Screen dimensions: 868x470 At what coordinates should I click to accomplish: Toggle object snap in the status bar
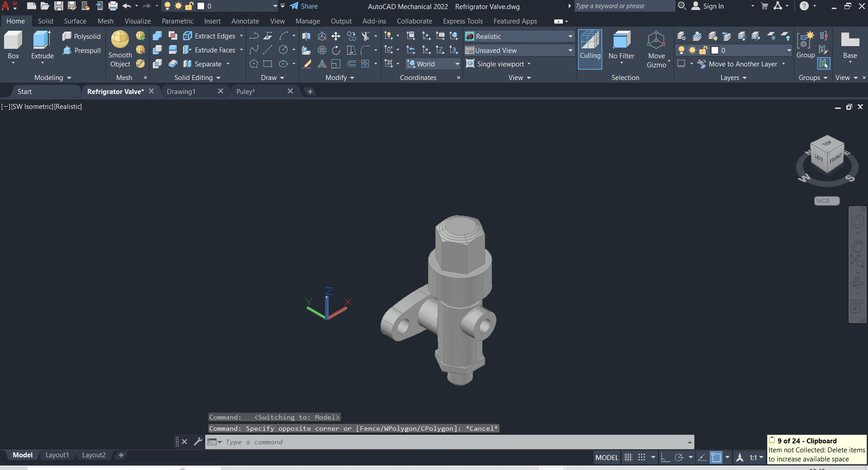pyautogui.click(x=716, y=457)
